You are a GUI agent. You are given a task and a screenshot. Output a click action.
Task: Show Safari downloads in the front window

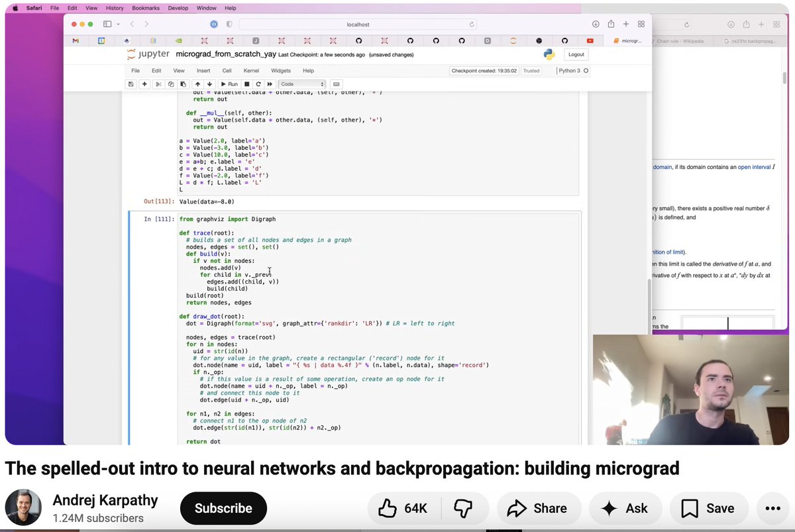[x=596, y=24]
